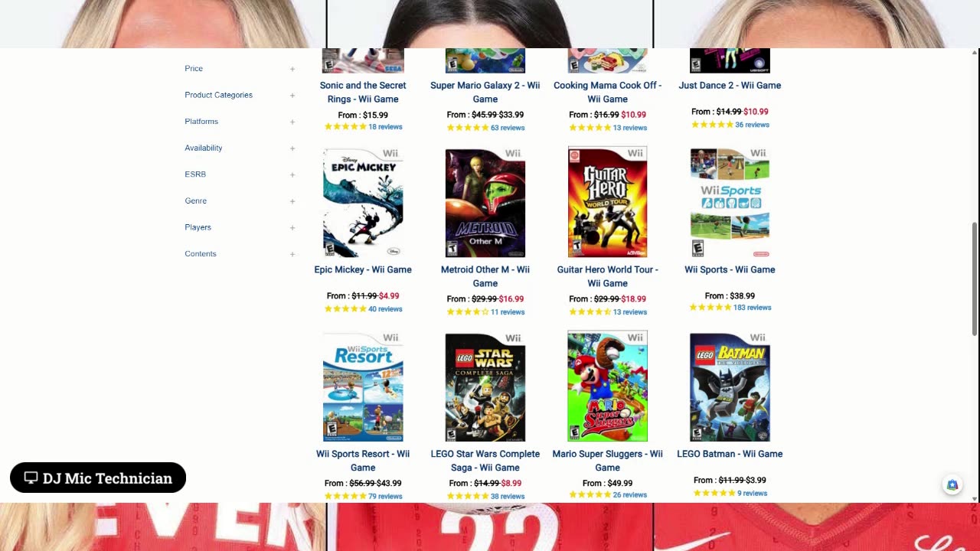Select the Guitar Hero World Tour cover
Screen dimensions: 980x551
click(607, 202)
